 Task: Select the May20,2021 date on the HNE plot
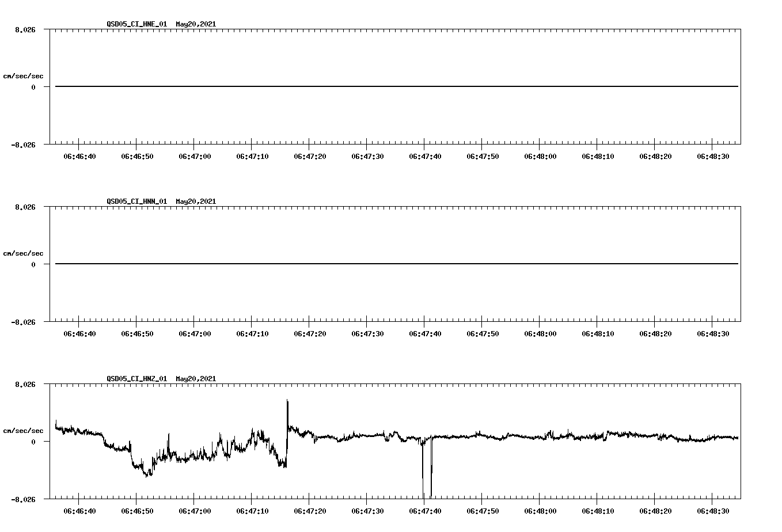pyautogui.click(x=195, y=25)
